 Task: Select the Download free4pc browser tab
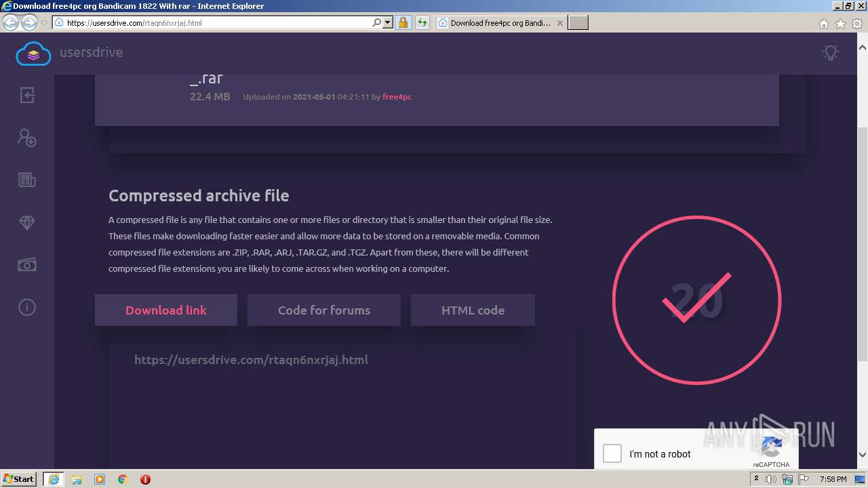coord(500,22)
